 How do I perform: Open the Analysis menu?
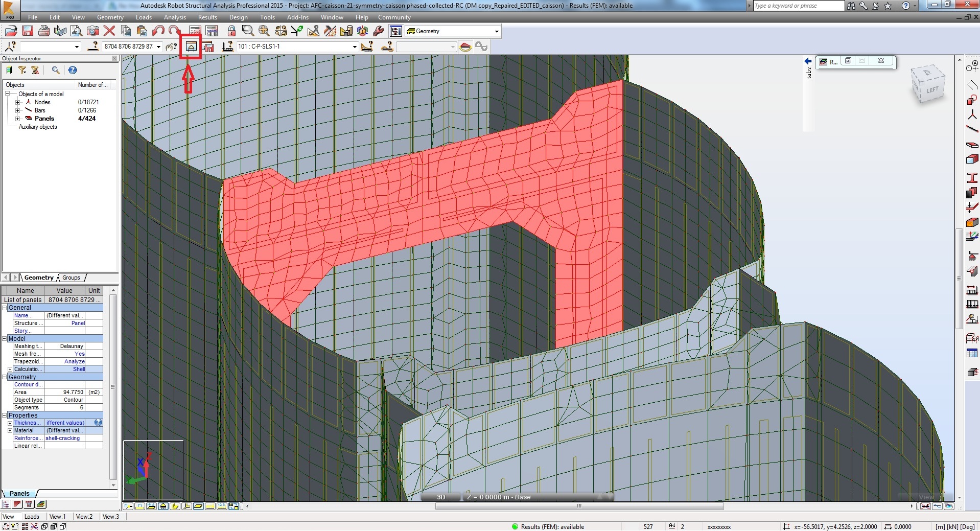click(175, 17)
